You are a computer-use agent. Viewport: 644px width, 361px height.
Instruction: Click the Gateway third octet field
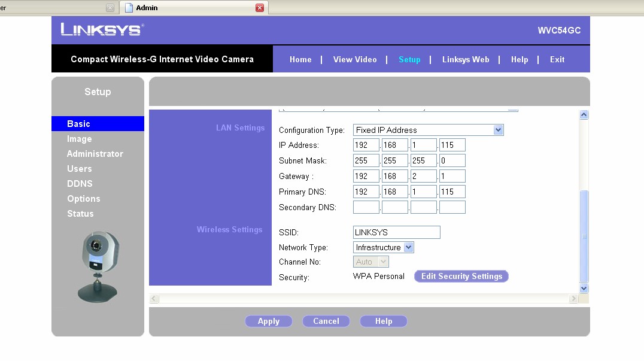[x=423, y=176]
